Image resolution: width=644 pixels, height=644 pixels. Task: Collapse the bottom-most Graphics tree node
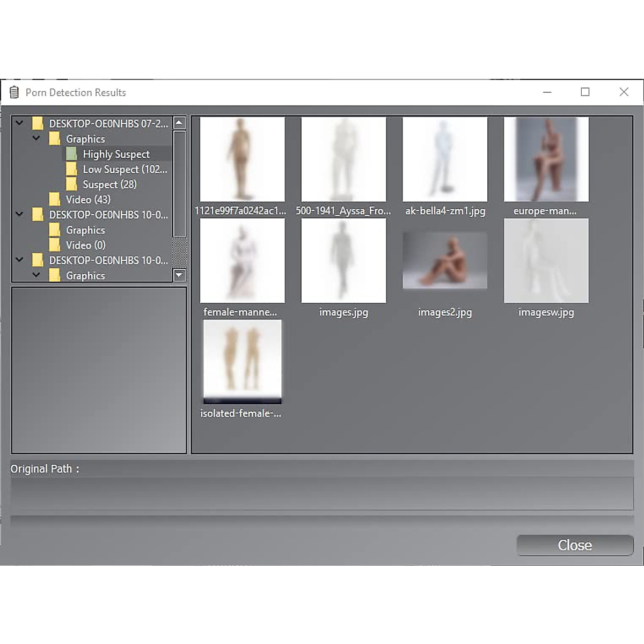(x=36, y=275)
